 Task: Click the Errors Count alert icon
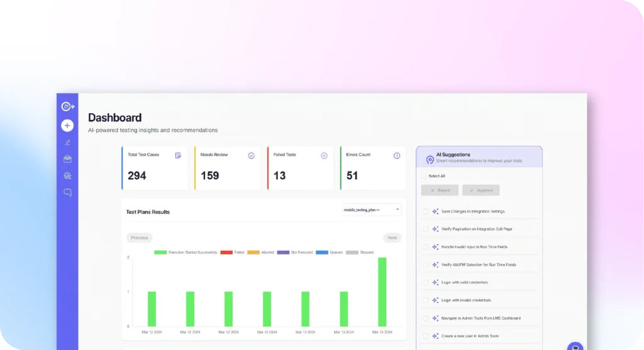pos(397,155)
